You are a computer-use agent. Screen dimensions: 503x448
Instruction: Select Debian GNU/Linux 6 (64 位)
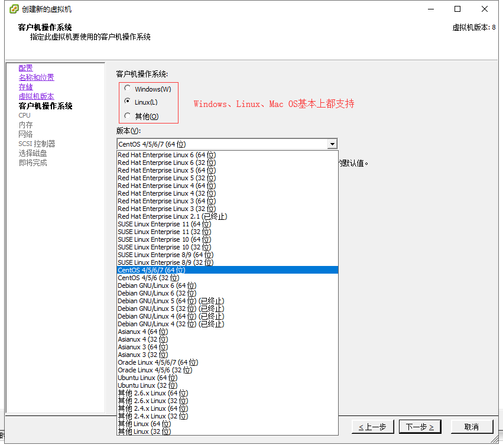pyautogui.click(x=228, y=285)
